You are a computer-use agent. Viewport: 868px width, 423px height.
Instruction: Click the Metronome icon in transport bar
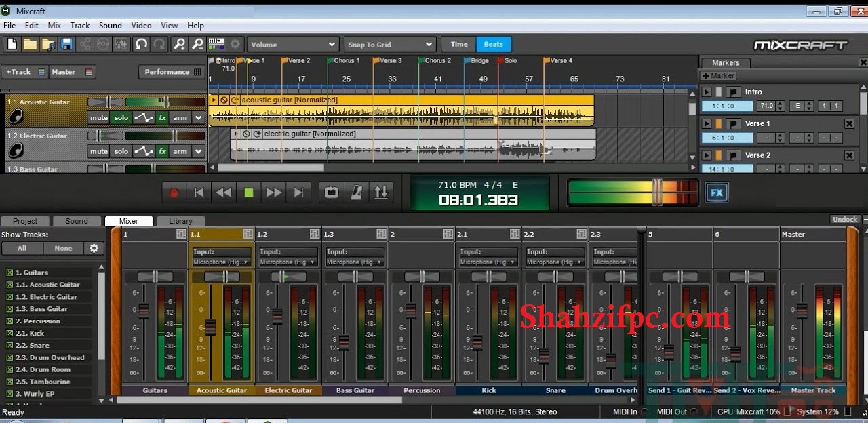point(356,192)
